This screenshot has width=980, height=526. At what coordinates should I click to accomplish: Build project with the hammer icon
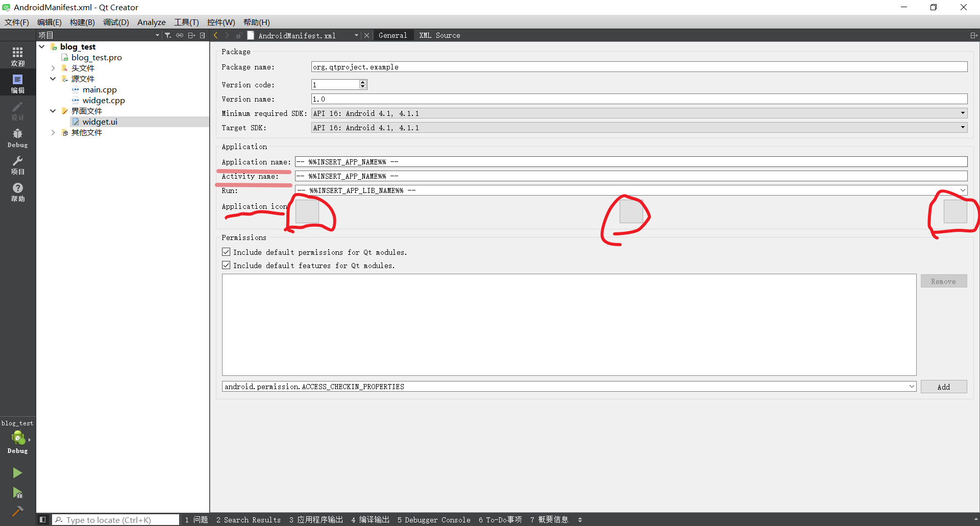pyautogui.click(x=17, y=511)
